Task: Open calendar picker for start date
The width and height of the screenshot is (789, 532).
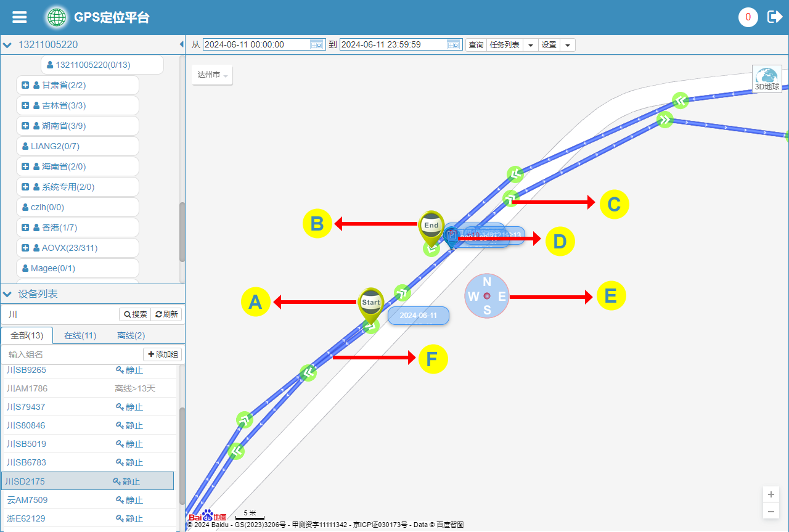Action: point(316,45)
